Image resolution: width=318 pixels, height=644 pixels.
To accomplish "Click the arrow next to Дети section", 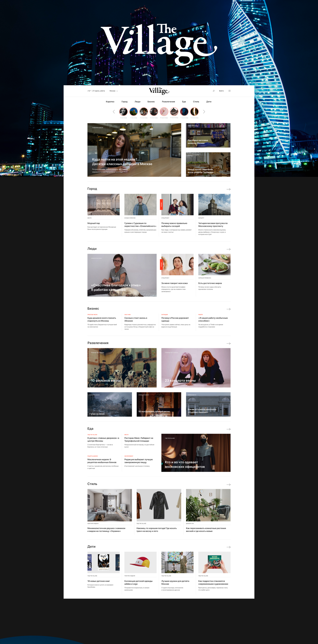I will coord(228,547).
